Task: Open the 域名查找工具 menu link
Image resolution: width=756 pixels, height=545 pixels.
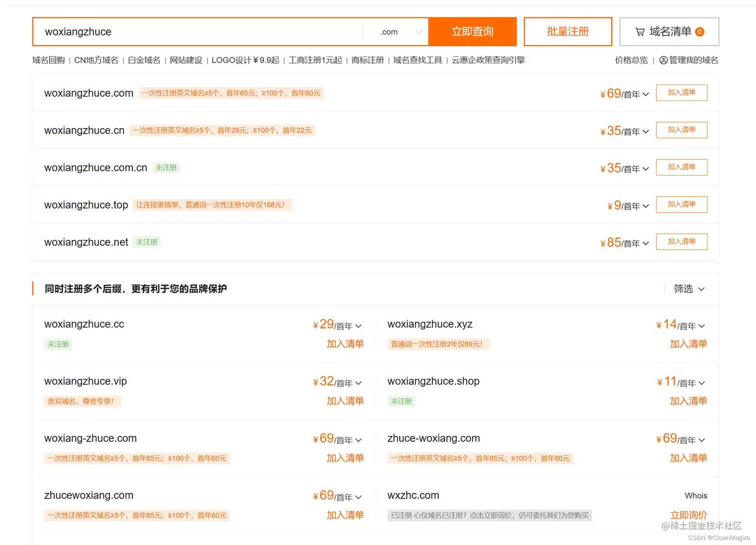Action: (417, 60)
